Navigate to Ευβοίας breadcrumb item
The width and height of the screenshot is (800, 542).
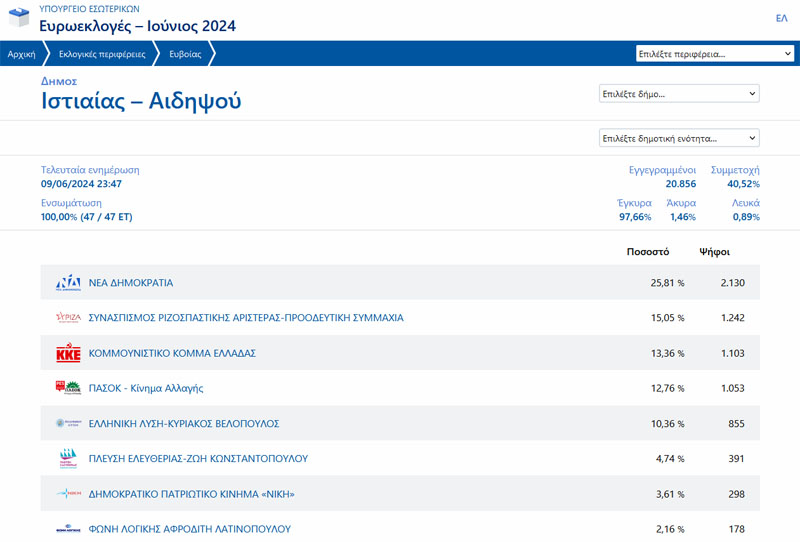click(x=184, y=54)
